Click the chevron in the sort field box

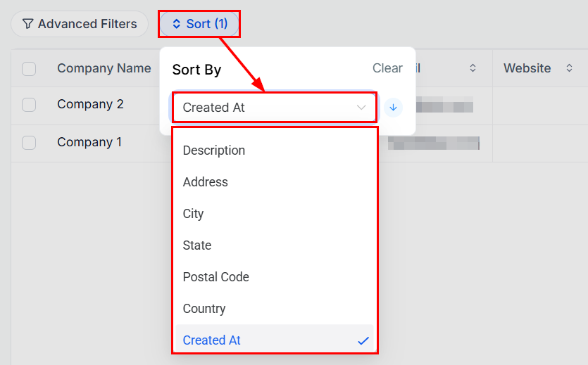click(x=361, y=108)
